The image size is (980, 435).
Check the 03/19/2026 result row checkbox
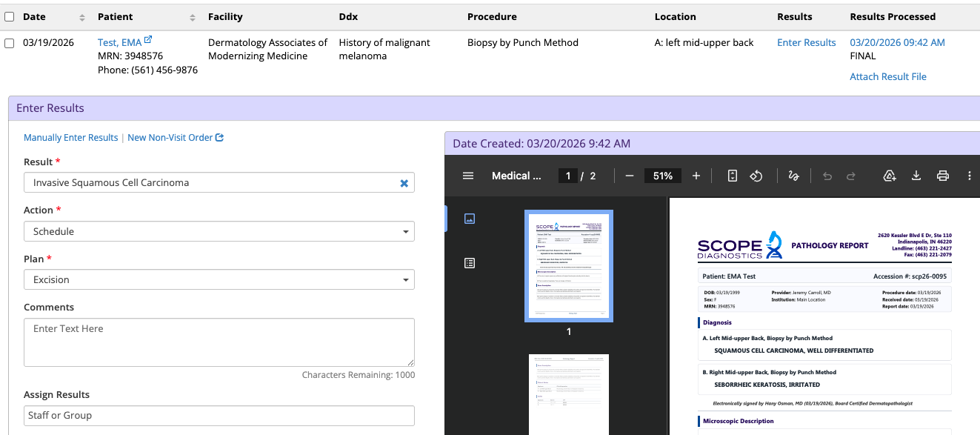tap(9, 42)
